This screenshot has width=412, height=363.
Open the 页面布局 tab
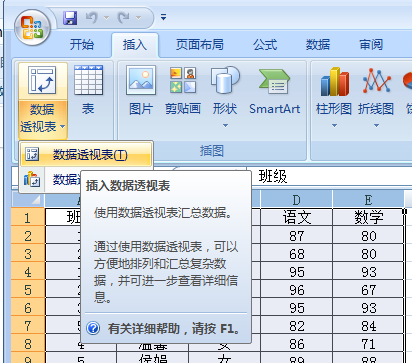tap(200, 44)
